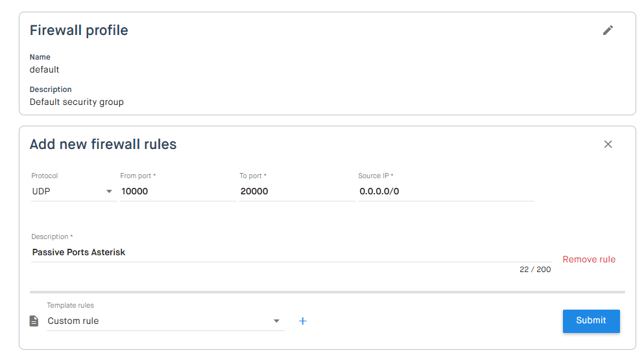Viewport: 644px width, 355px height.
Task: Click into the Passive Ports Asterisk description
Action: (x=291, y=253)
